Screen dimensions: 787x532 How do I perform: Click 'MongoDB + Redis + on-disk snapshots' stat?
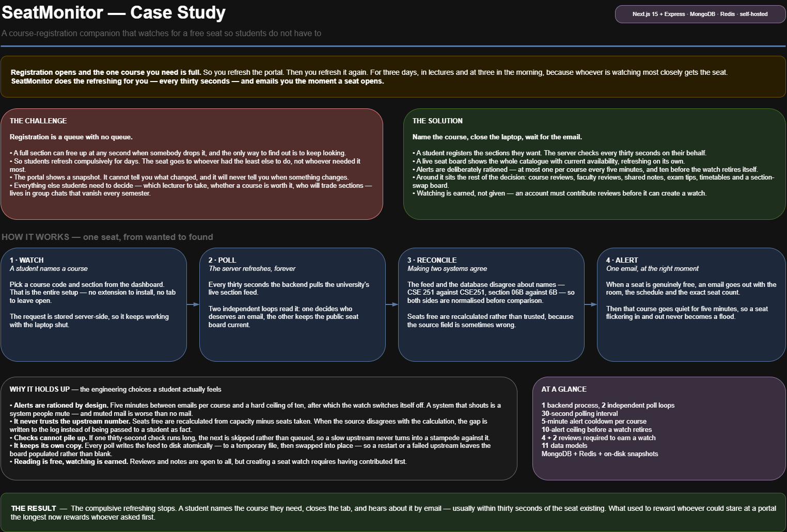[x=600, y=454]
